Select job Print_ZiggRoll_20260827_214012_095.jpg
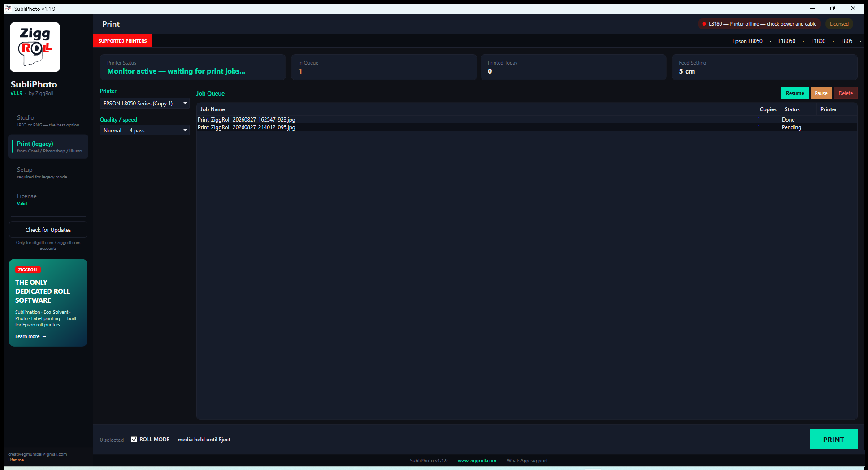This screenshot has height=470, width=868. [x=527, y=127]
